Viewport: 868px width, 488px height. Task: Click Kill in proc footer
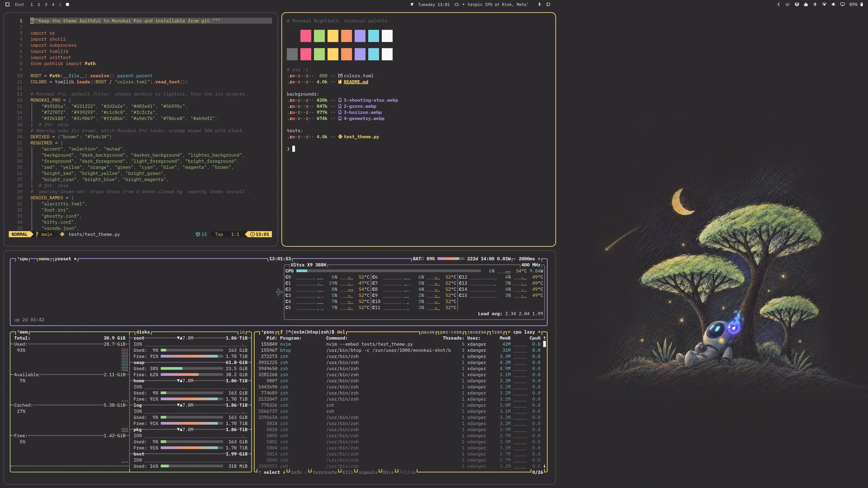pyautogui.click(x=348, y=472)
